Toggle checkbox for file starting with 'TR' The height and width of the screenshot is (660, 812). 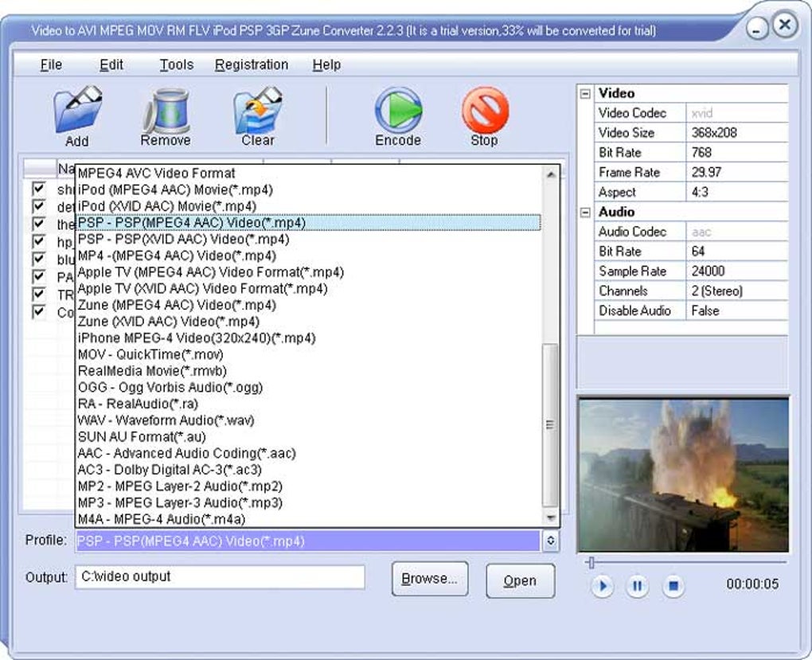click(x=38, y=294)
